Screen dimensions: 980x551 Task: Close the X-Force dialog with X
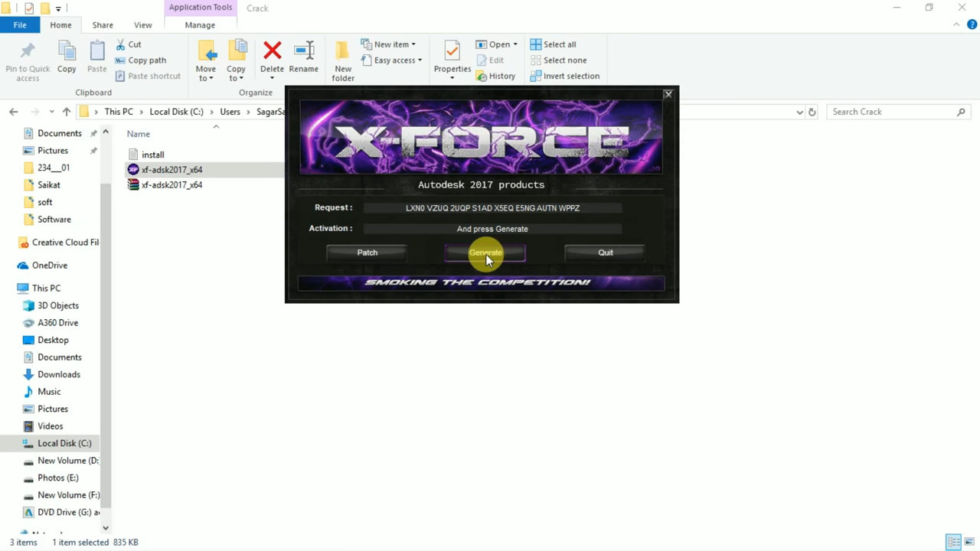point(668,94)
